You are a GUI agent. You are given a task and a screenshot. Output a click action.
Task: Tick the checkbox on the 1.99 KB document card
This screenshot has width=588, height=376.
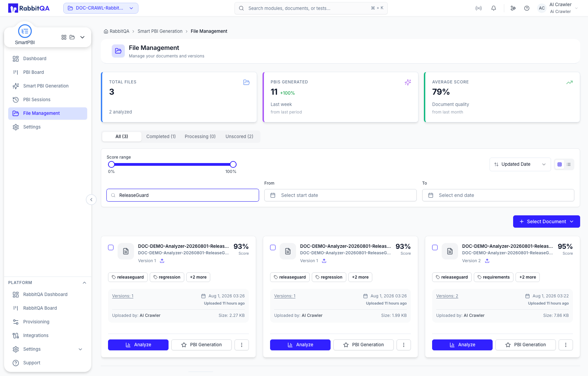click(x=273, y=247)
